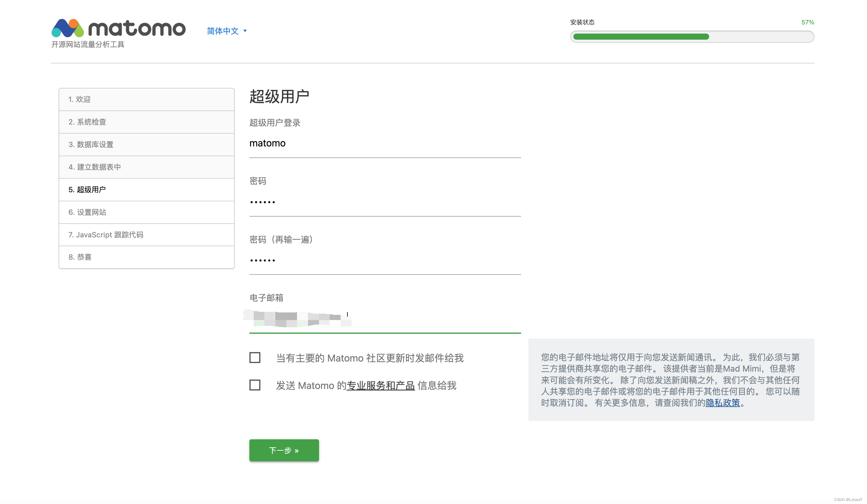Click the 安装状态 progress bar
Screen dimensions: 867x504
tap(692, 37)
